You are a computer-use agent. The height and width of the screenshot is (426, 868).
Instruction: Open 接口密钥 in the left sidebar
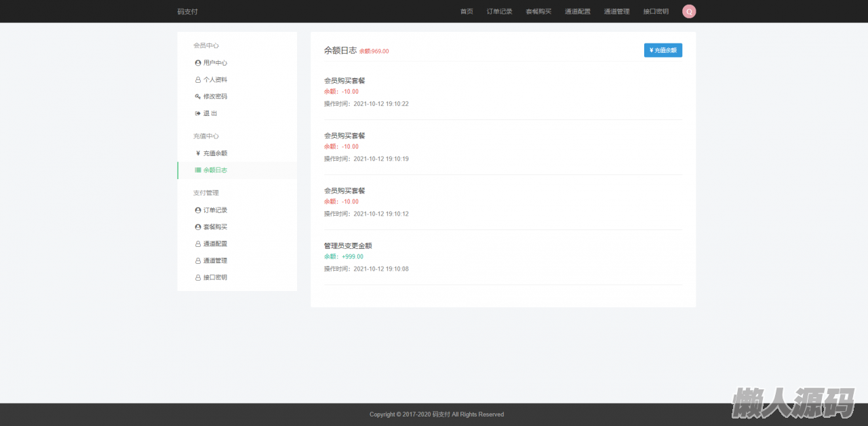[x=215, y=277]
